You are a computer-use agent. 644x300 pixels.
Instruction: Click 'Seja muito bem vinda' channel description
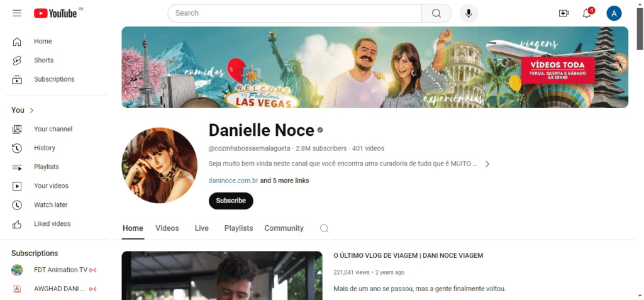pos(343,164)
